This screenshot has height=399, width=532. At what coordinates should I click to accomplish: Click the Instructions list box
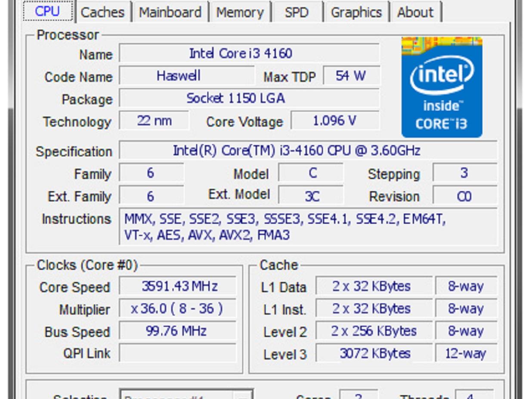tap(307, 227)
